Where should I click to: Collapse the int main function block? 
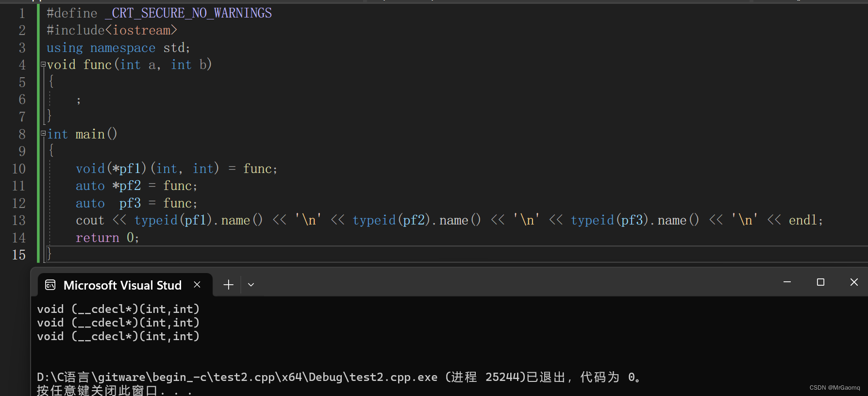click(43, 133)
